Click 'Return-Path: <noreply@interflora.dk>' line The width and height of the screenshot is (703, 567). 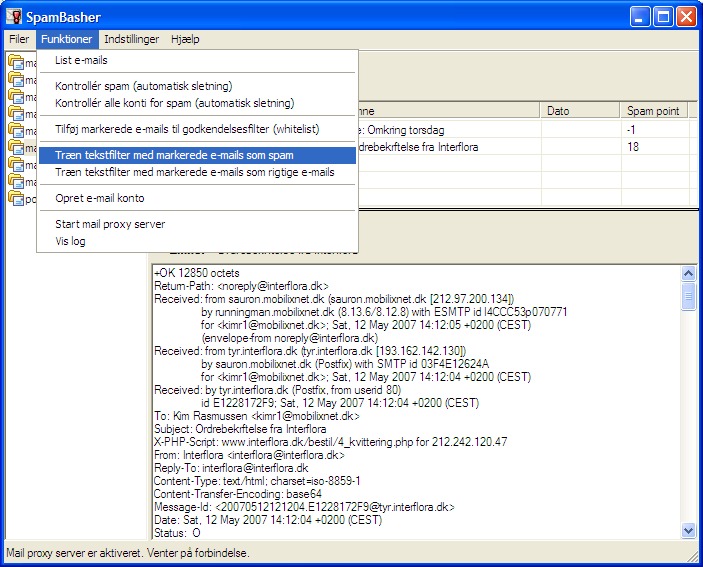point(241,286)
